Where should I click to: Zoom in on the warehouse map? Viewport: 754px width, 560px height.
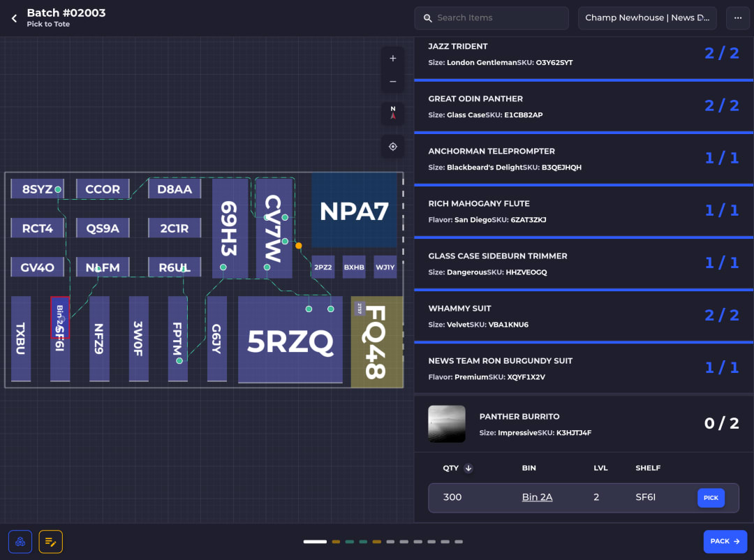click(x=393, y=59)
